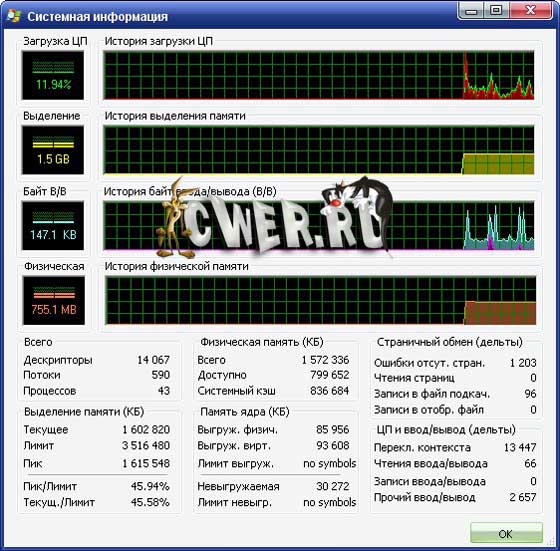Click the I/O bytes 147.1 KB gauge

tap(53, 226)
